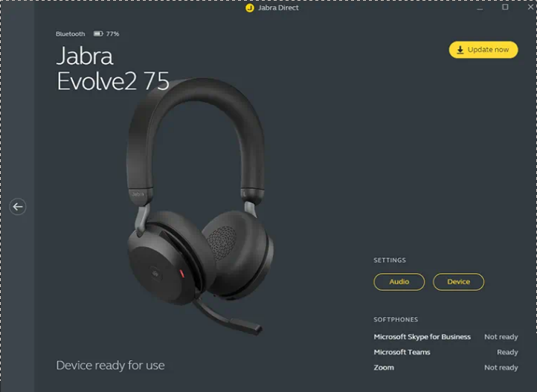The height and width of the screenshot is (392, 537).
Task: Click Not ready status for Skype
Action: 501,337
